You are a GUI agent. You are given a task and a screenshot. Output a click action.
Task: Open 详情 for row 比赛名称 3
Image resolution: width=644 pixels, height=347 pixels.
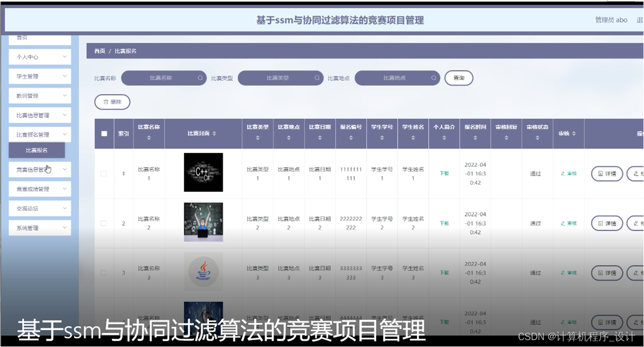(x=607, y=273)
